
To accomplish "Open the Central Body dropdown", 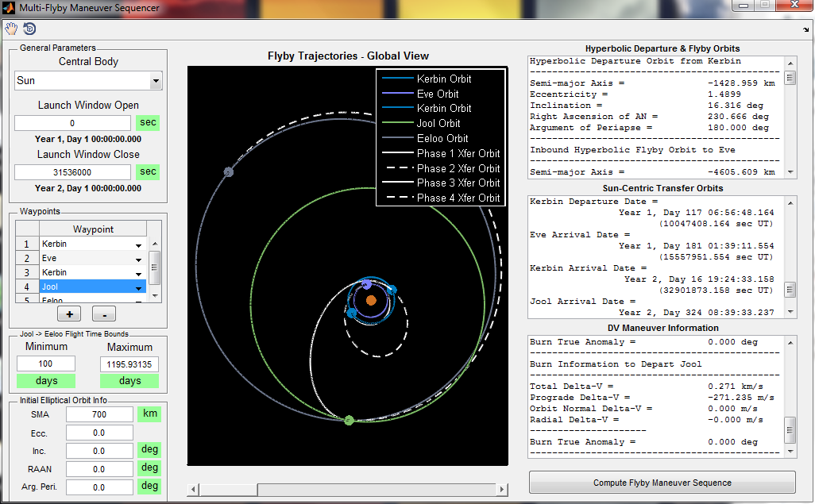I will click(x=88, y=80).
